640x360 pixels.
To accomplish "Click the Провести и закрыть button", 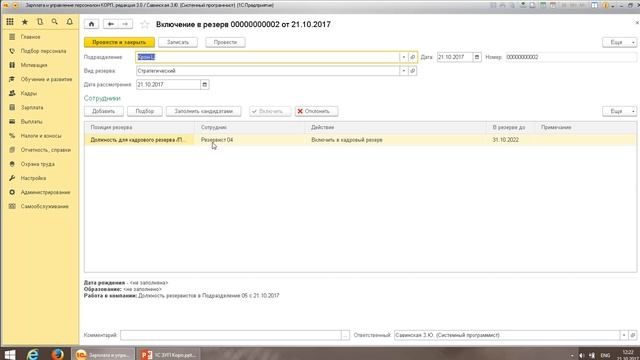I will [119, 42].
